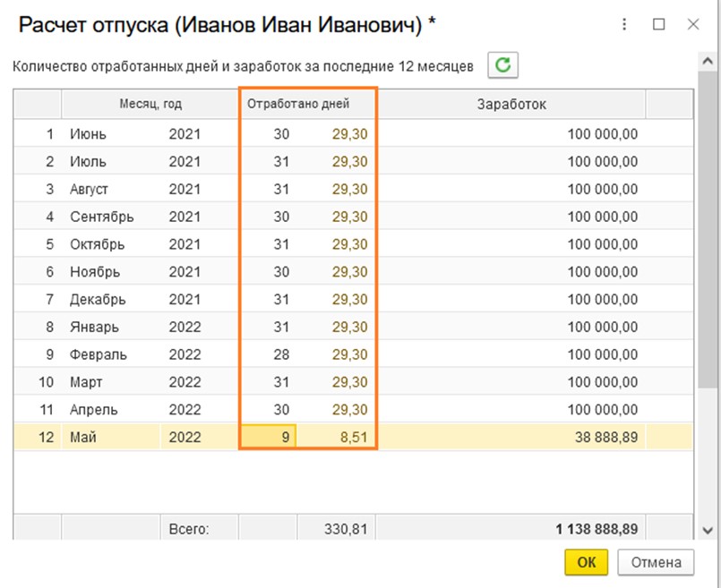Click the total days value 330,81
Viewport: 721px width, 588px height.
coord(346,529)
